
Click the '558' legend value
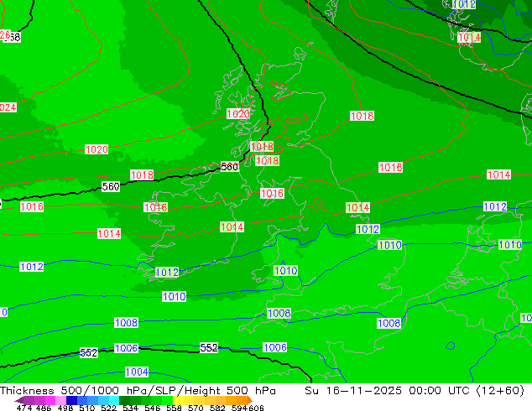(174, 408)
